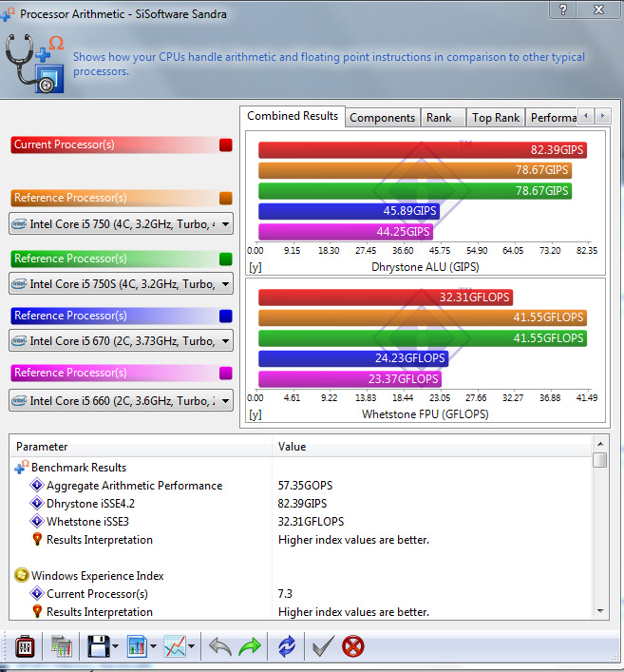Click the 45.89GIPS blue bar

point(349,211)
